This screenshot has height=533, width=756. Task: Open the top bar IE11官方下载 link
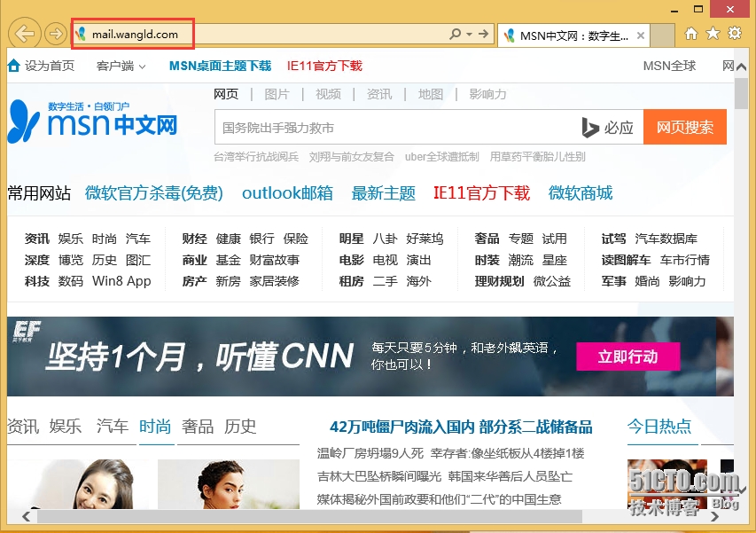click(324, 67)
